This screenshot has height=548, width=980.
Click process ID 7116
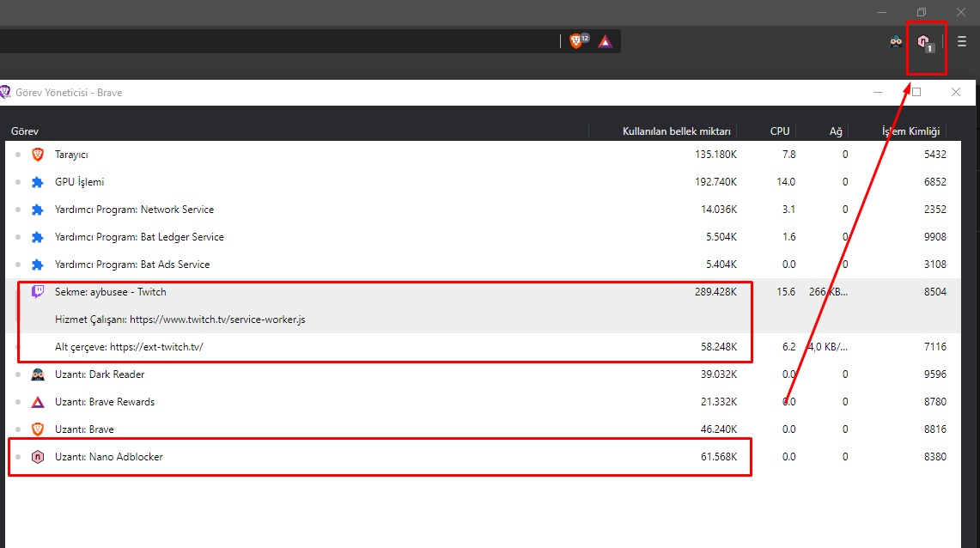coord(935,347)
